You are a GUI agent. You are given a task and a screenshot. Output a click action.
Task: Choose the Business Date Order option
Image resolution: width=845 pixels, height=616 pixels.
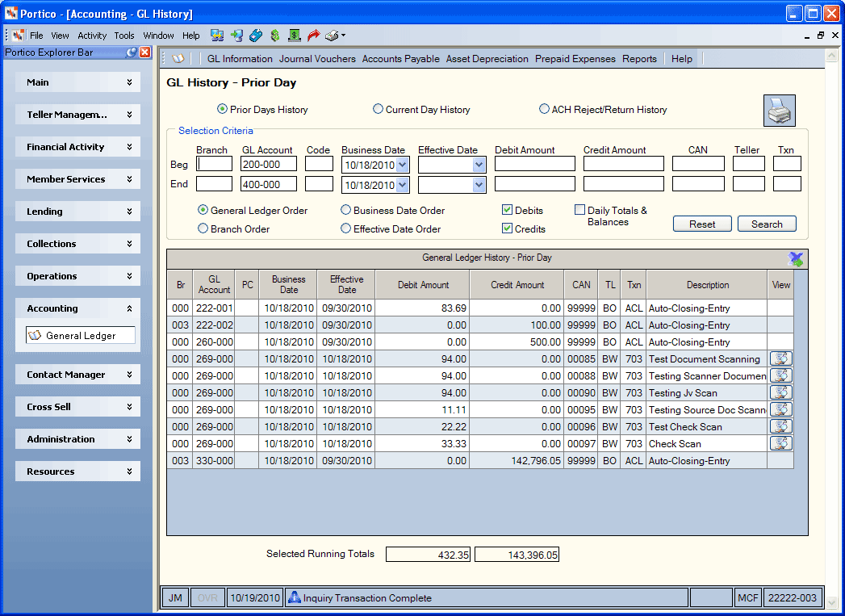click(x=346, y=210)
